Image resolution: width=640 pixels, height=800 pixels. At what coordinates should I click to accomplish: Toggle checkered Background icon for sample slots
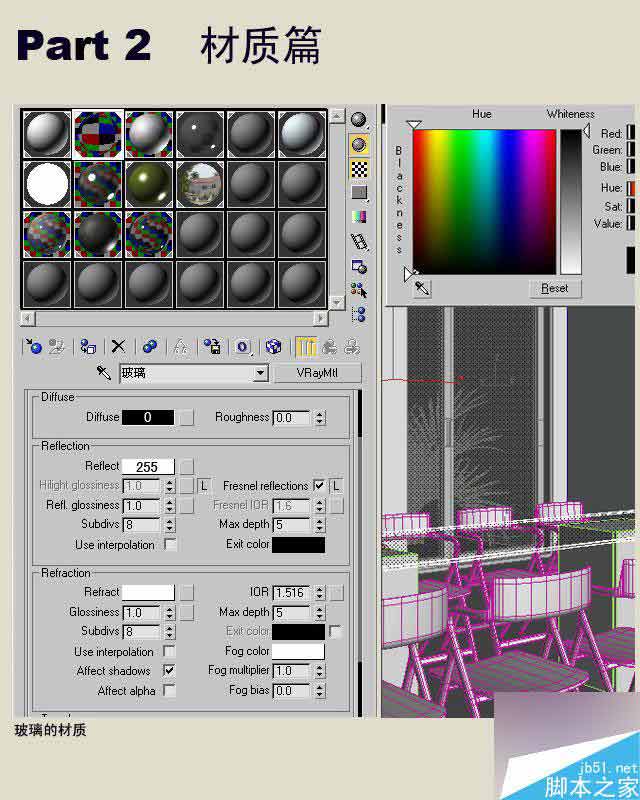[358, 169]
